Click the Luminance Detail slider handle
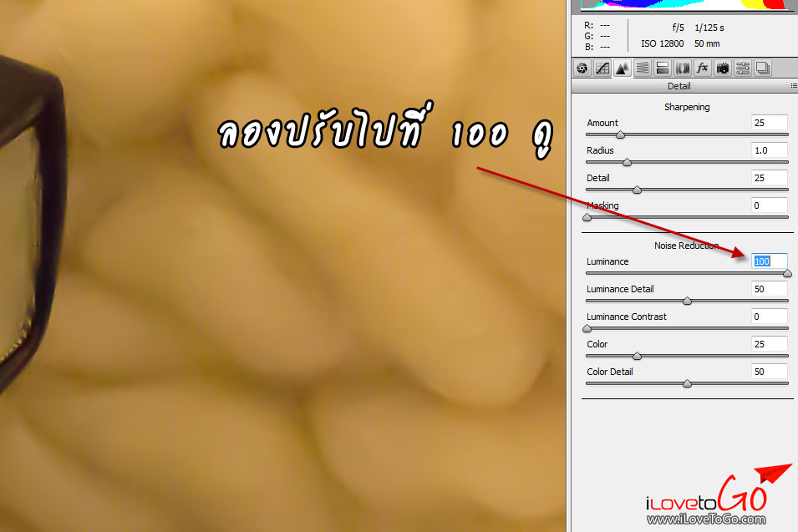The image size is (798, 532). click(687, 301)
